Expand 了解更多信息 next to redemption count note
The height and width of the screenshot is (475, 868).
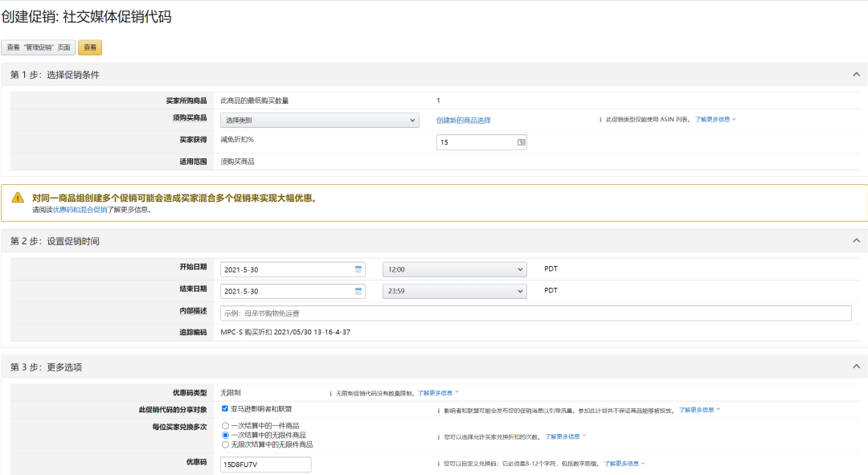click(565, 436)
